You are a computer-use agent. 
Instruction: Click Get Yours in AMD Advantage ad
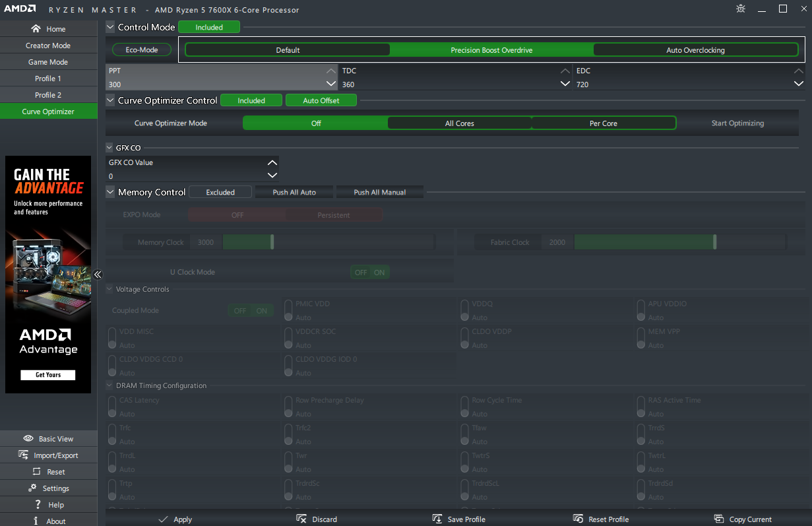click(48, 374)
